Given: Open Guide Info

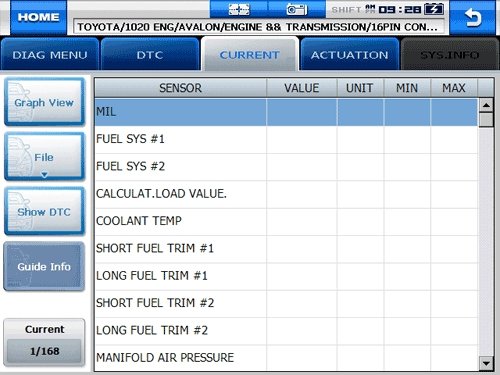Looking at the screenshot, I should pos(44,266).
